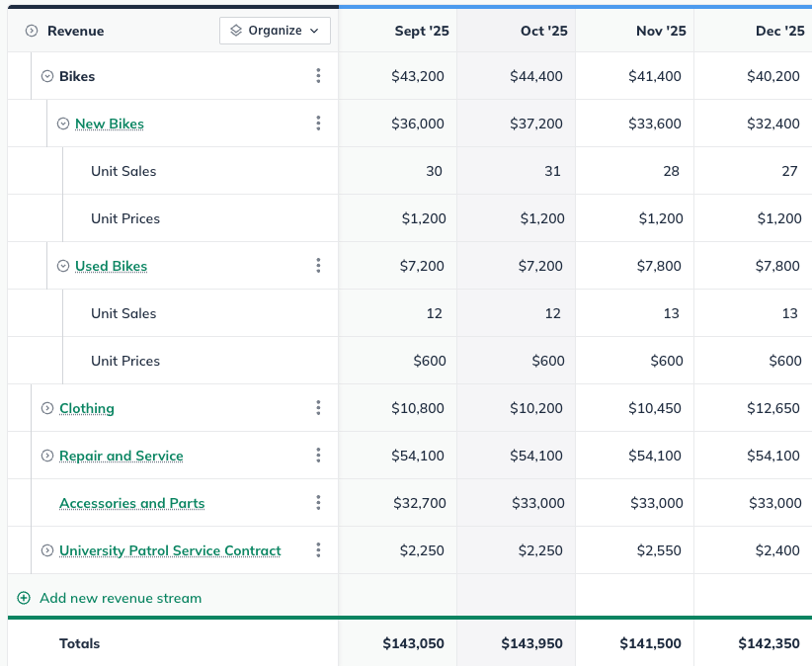Open the Bikes row three-dot menu
Viewport: 812px width, 669px height.
pos(318,76)
